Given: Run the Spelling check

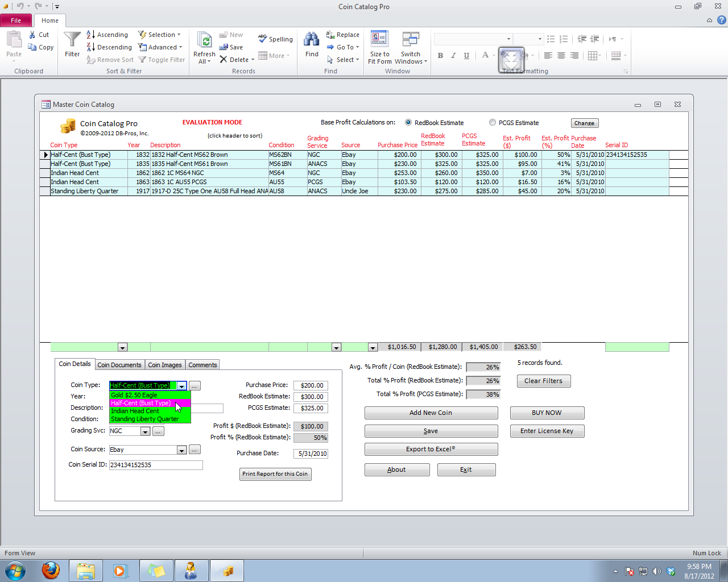Looking at the screenshot, I should point(275,39).
